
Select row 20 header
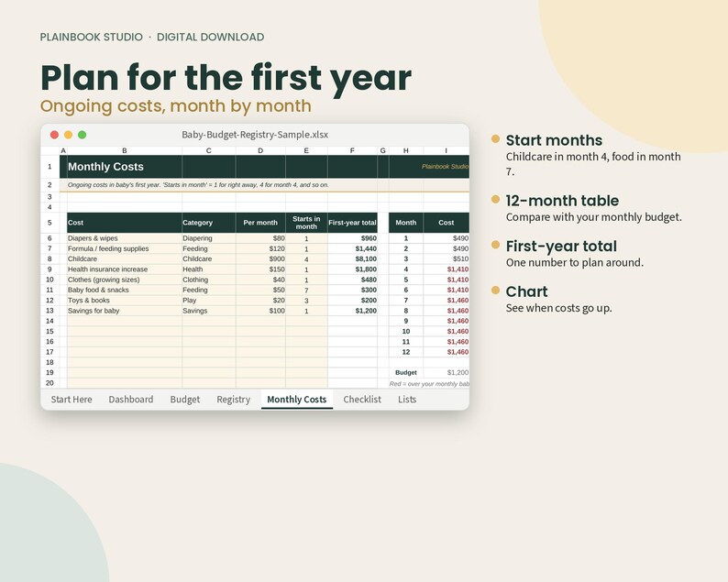(50, 383)
